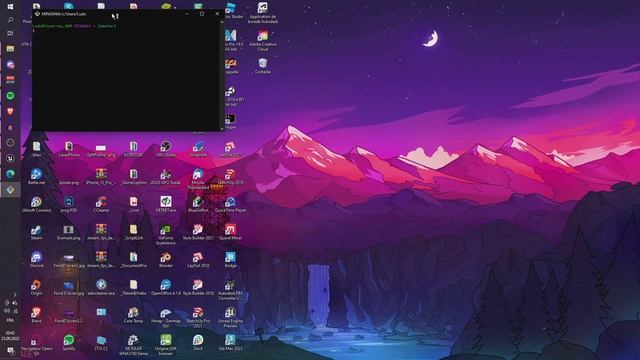The width and height of the screenshot is (640, 360).
Task: Open Task View from the taskbar
Action: (10, 33)
